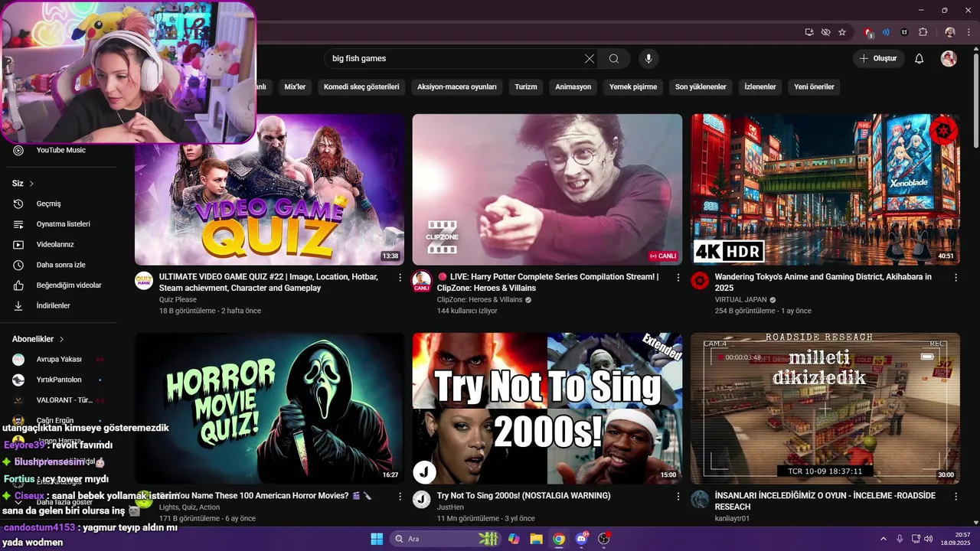980x551 pixels.
Task: Open ClipZone: Heroes & Villains channel link
Action: point(480,300)
